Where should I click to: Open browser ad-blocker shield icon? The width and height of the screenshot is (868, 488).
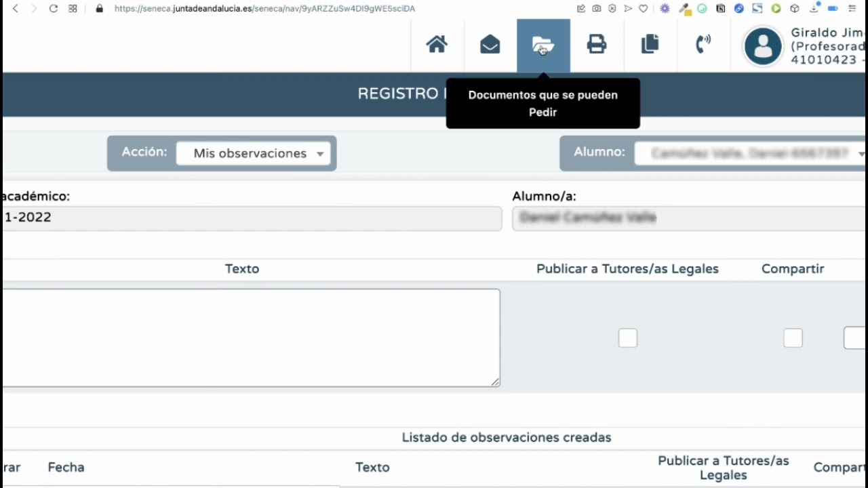612,9
